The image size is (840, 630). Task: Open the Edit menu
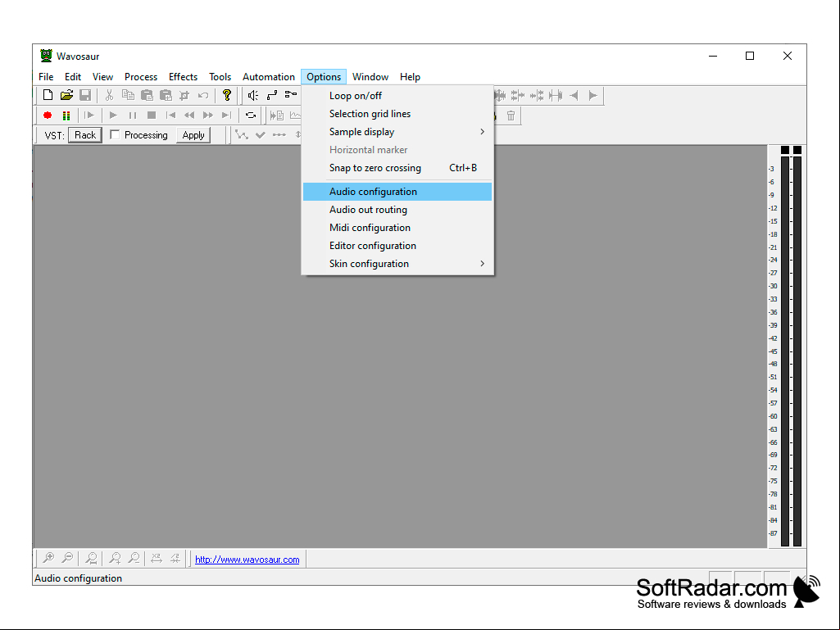tap(73, 77)
